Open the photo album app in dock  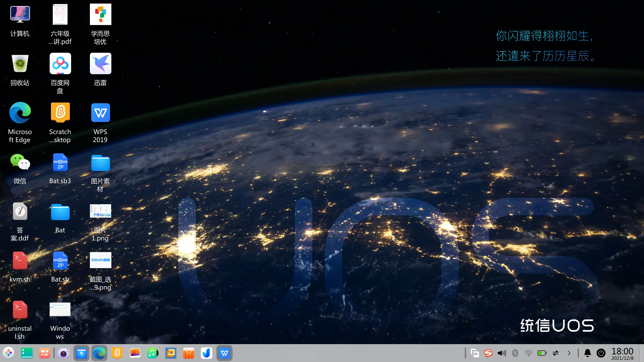(135, 353)
